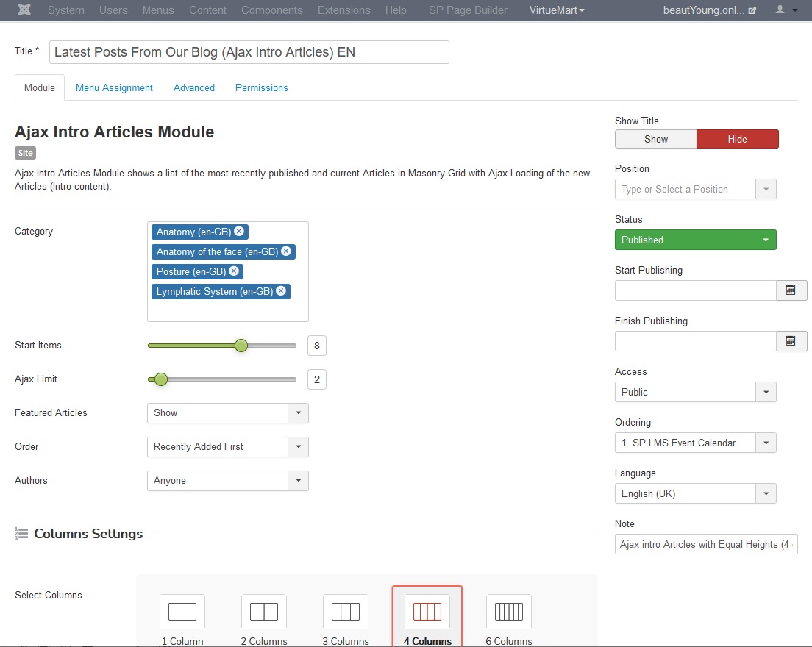Click the Site badge label

[25, 153]
